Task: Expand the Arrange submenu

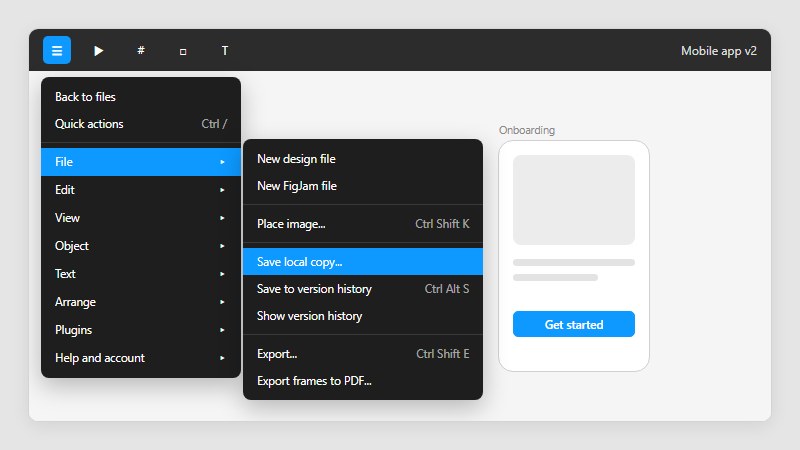Action: click(x=141, y=302)
